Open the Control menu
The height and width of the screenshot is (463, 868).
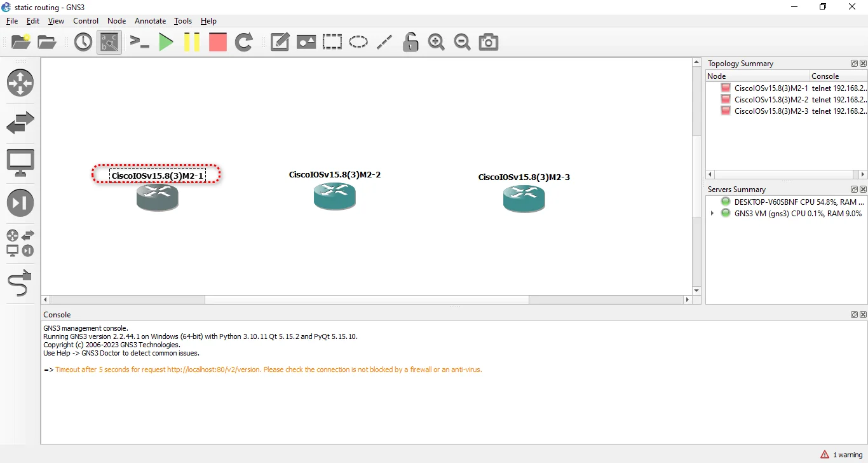point(86,21)
